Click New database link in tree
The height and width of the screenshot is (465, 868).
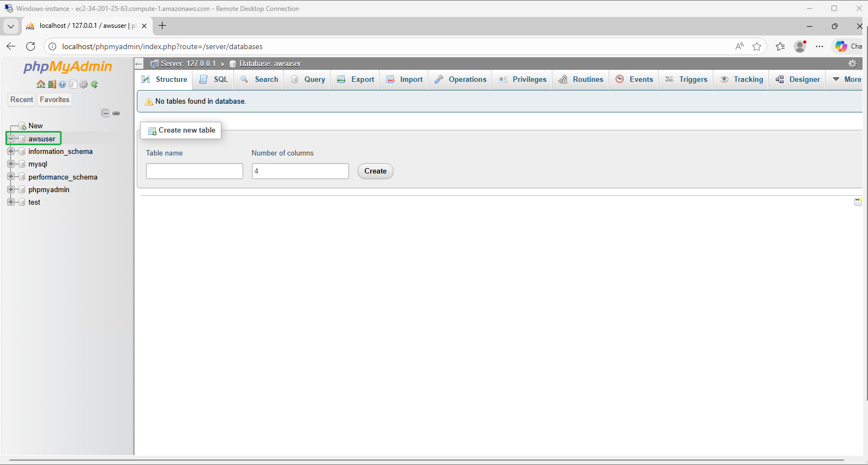(x=35, y=126)
